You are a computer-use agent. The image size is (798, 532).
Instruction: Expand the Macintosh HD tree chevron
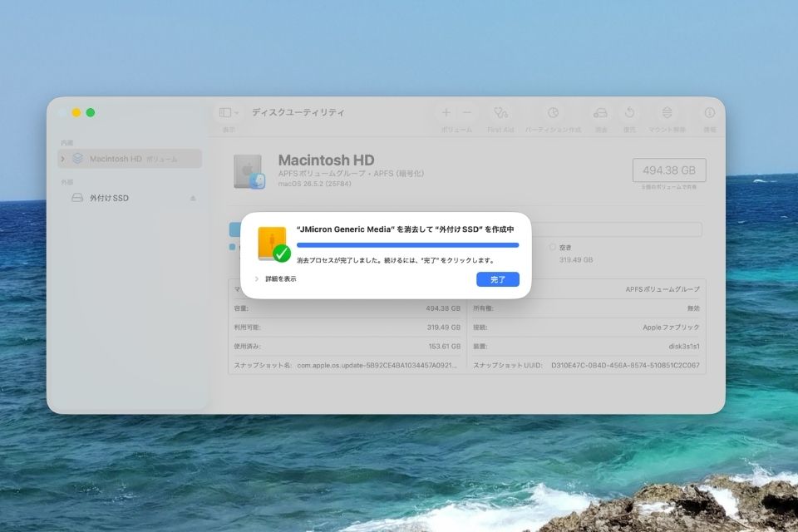click(x=63, y=159)
